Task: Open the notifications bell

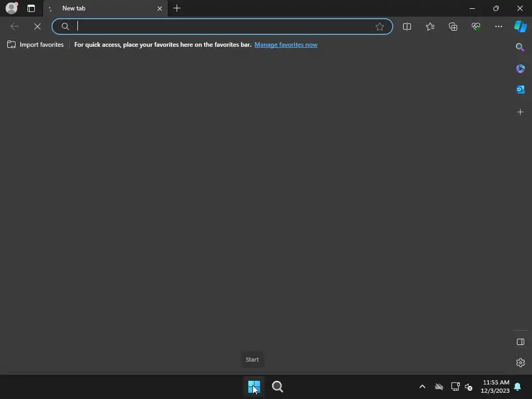Action: coord(517,387)
